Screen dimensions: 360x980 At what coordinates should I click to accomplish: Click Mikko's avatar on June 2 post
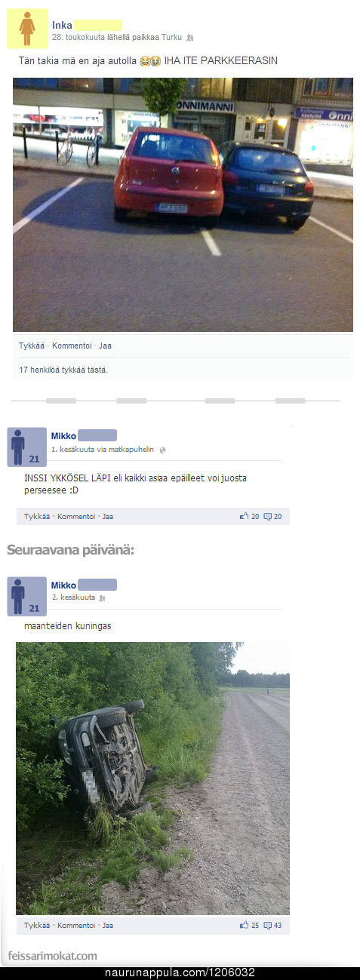pos(26,596)
